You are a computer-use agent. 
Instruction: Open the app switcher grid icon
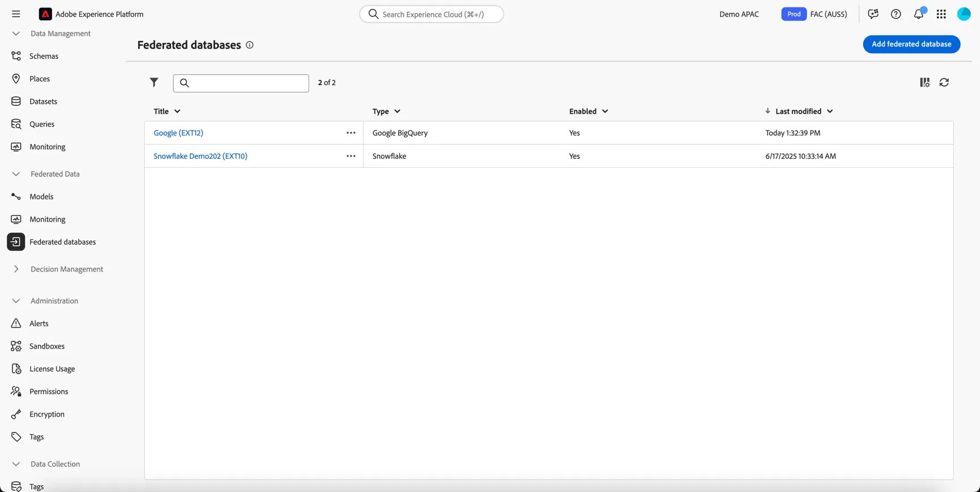click(x=941, y=14)
